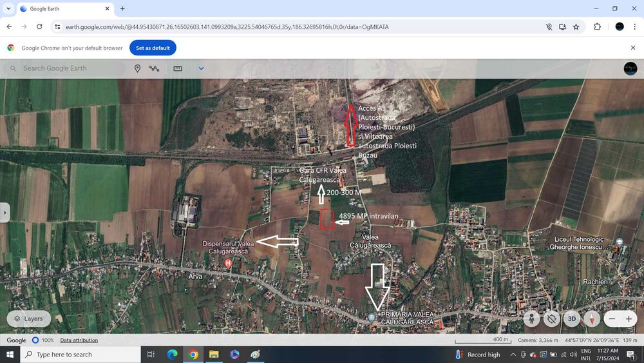Toggle the location-off fly-to icon
644x363 pixels.
551,319
